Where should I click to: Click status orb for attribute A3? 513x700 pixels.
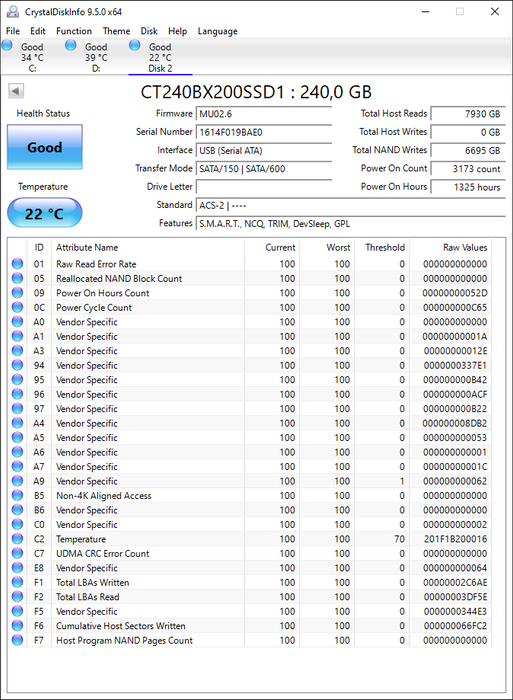(x=17, y=351)
